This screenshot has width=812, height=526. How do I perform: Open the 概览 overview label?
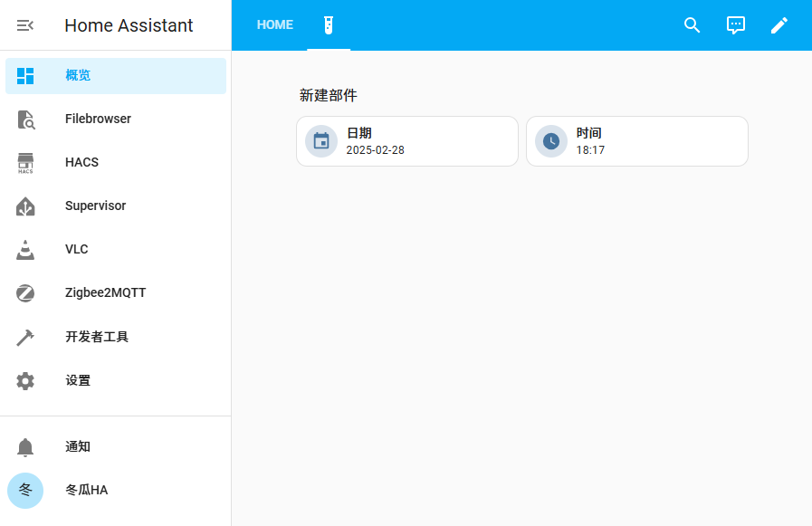(x=78, y=75)
